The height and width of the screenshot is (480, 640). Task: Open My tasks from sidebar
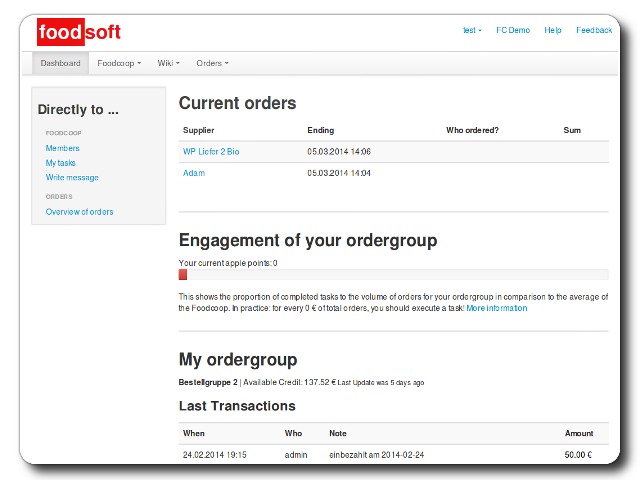click(60, 163)
